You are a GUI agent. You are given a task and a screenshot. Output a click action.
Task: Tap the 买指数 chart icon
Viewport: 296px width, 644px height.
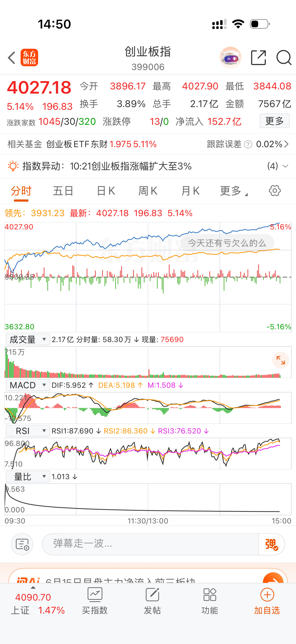[x=95, y=595]
